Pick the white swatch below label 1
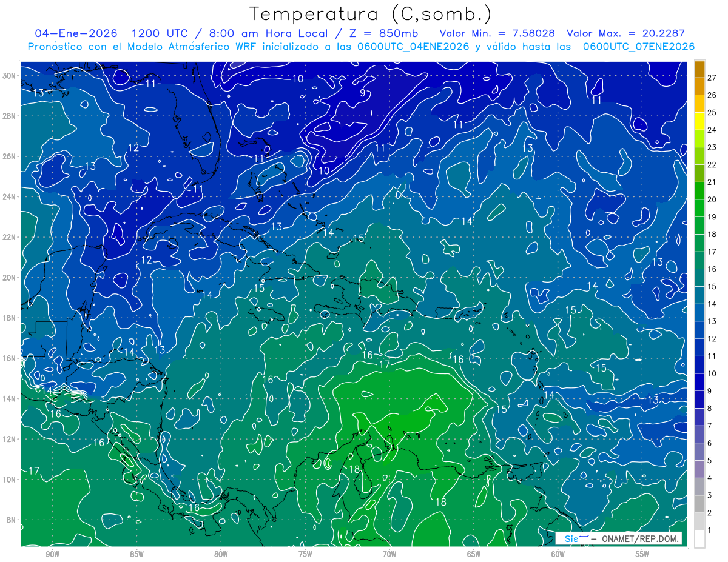Image resolution: width=728 pixels, height=562 pixels. point(699,538)
